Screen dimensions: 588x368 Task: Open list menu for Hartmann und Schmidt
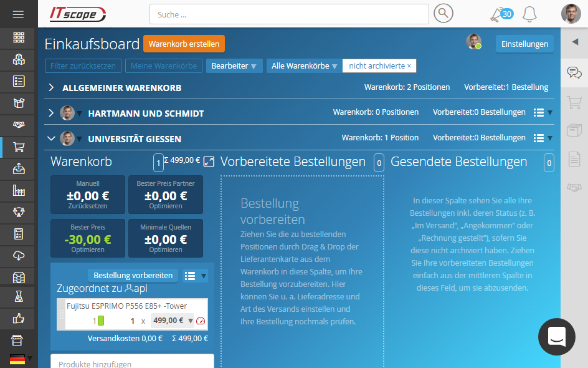[x=539, y=113]
